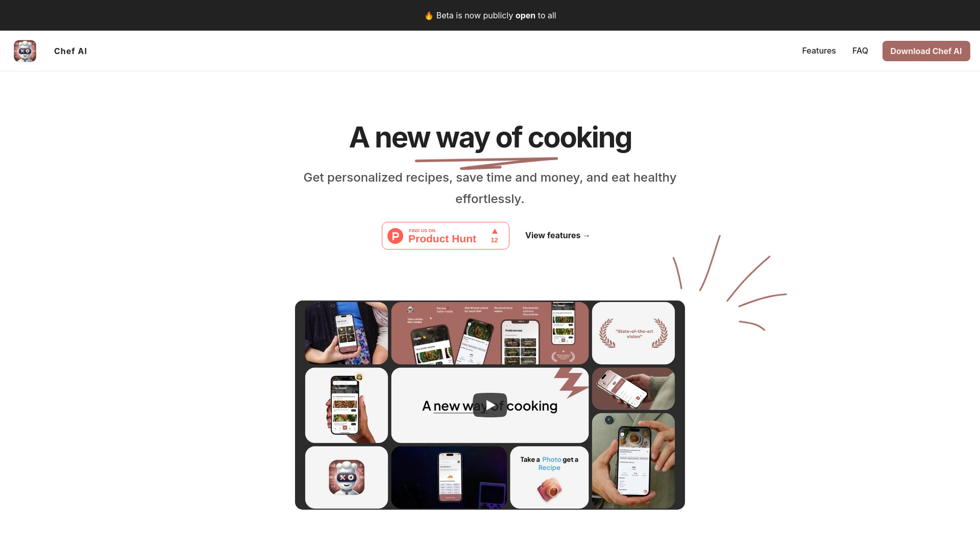Click the Chef AI robot logo icon
This screenshot has height=551, width=980.
point(25,51)
